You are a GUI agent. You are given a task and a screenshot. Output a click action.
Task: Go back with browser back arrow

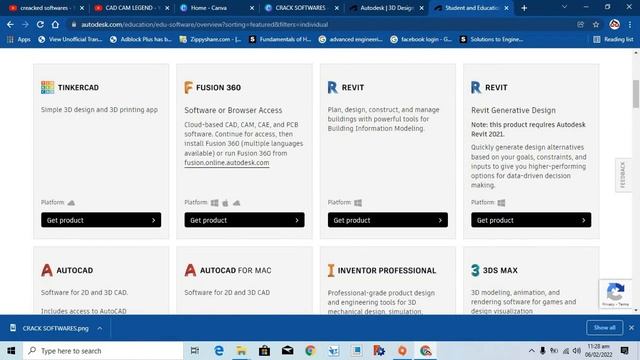pos(10,24)
